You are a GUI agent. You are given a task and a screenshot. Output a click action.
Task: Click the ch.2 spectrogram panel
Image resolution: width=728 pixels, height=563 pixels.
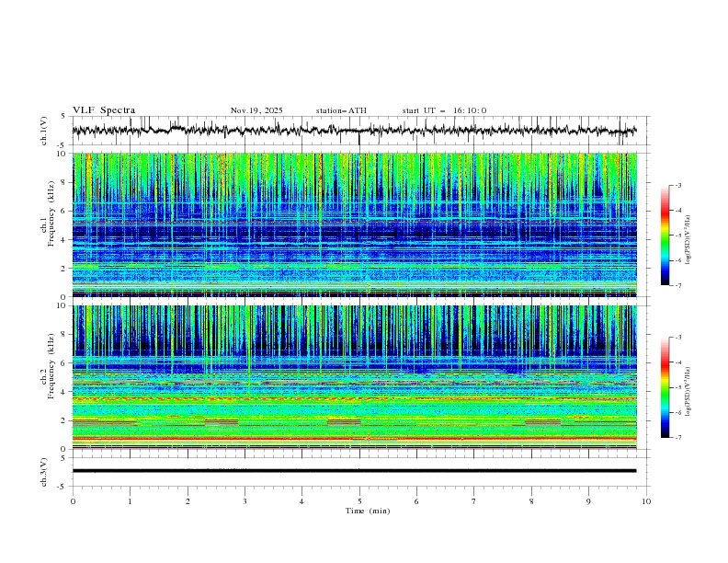(x=354, y=377)
